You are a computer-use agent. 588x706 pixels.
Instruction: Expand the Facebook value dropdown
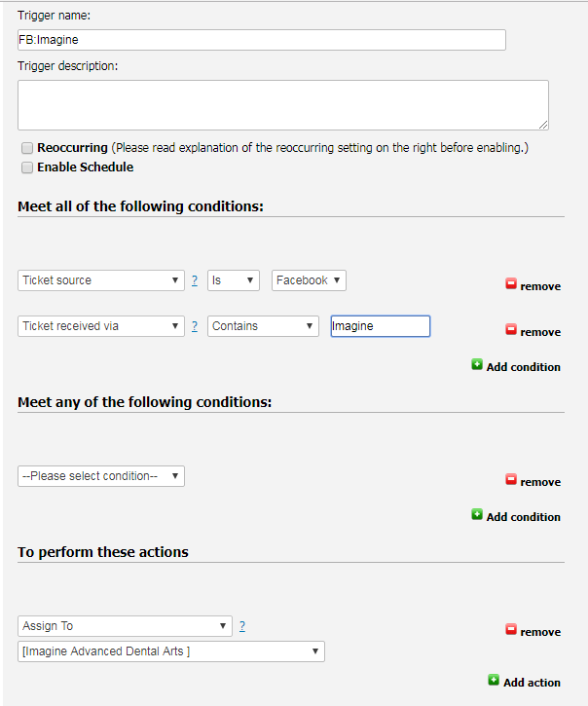(309, 280)
